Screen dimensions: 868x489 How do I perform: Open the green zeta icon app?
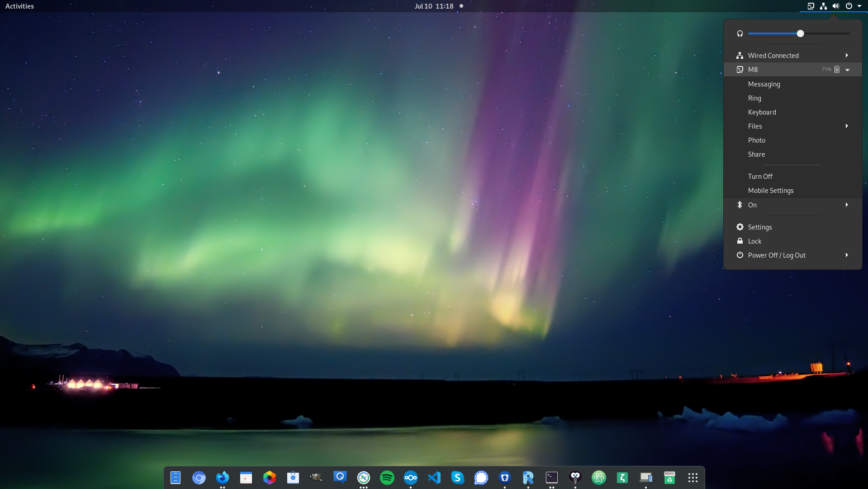click(622, 478)
